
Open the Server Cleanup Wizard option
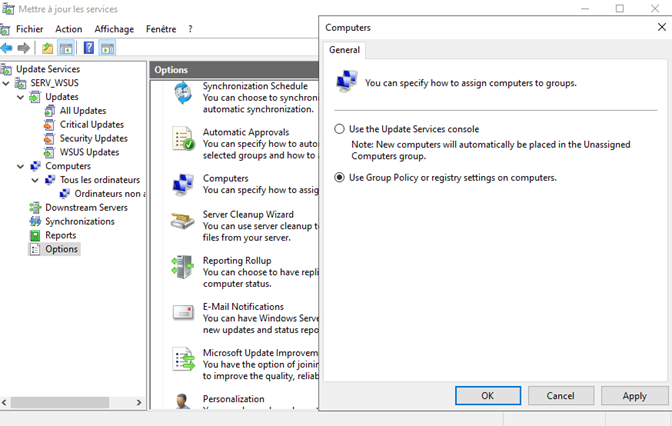[x=248, y=214]
